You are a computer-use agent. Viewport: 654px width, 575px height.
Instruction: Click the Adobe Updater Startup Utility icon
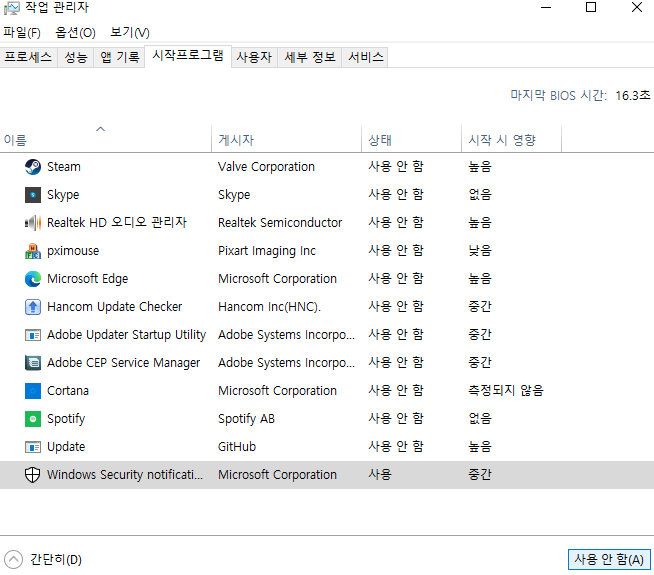33,335
